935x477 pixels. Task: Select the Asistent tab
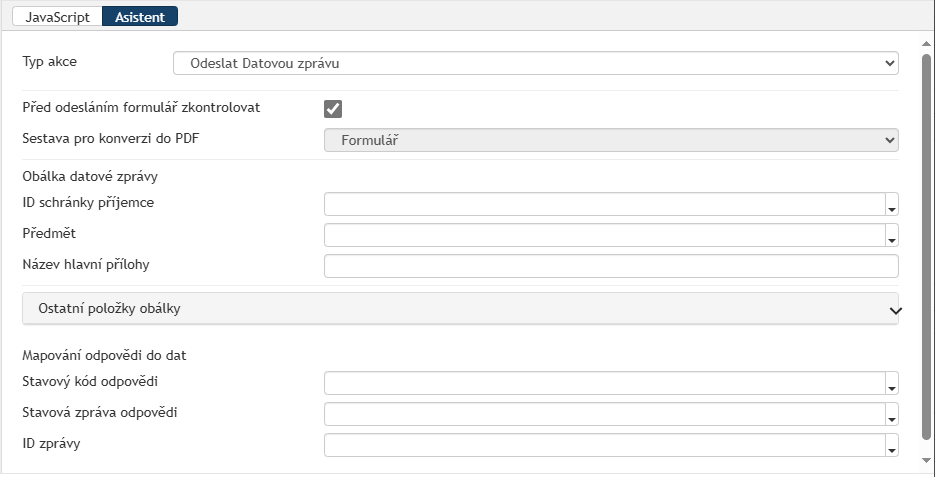click(140, 17)
